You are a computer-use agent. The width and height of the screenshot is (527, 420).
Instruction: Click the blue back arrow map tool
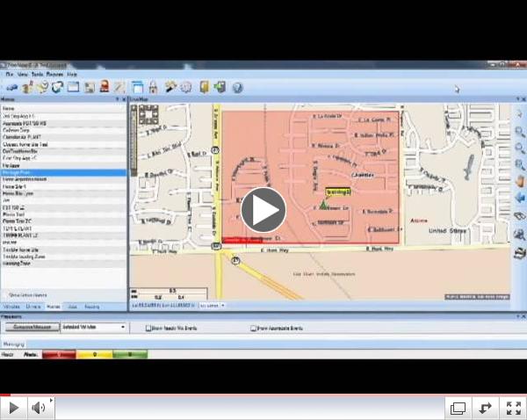(x=520, y=198)
